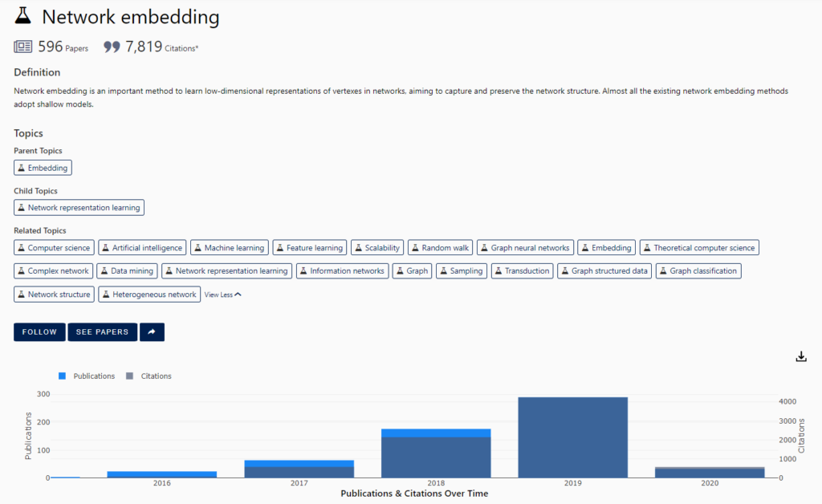Click flask icon in Graph neural networks tag
This screenshot has height=504, width=822.
[485, 248]
